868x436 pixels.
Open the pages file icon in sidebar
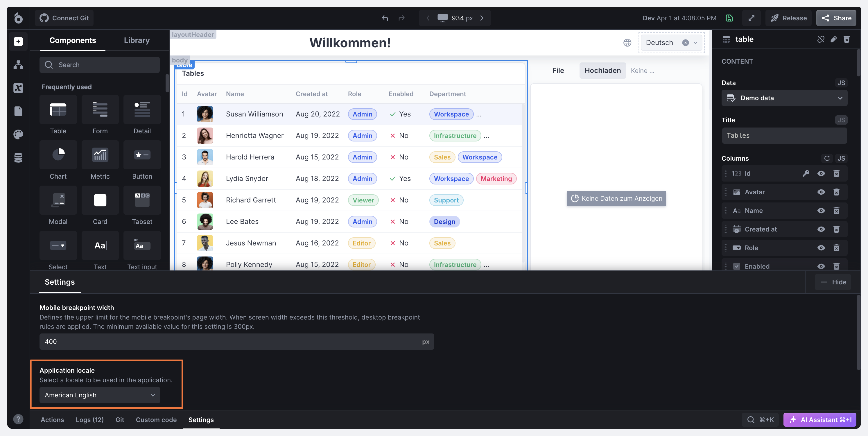(18, 111)
